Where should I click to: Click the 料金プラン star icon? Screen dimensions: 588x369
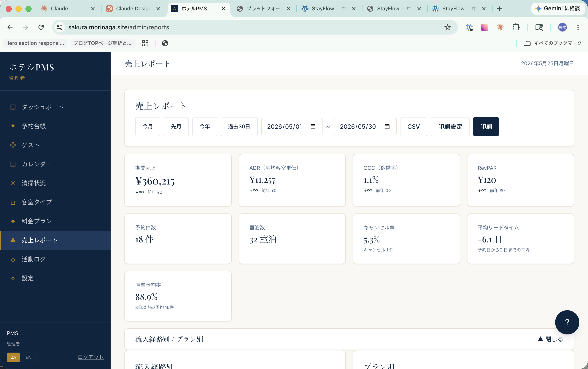coord(13,221)
